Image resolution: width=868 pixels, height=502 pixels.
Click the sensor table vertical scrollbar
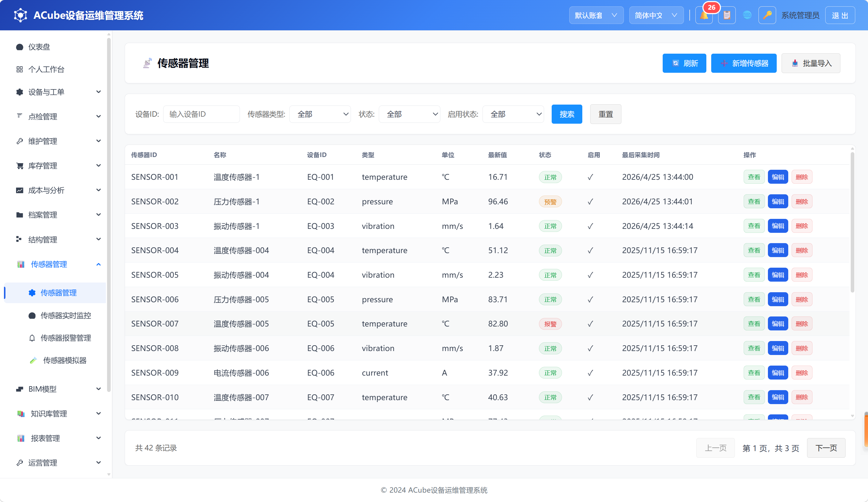coord(852,223)
